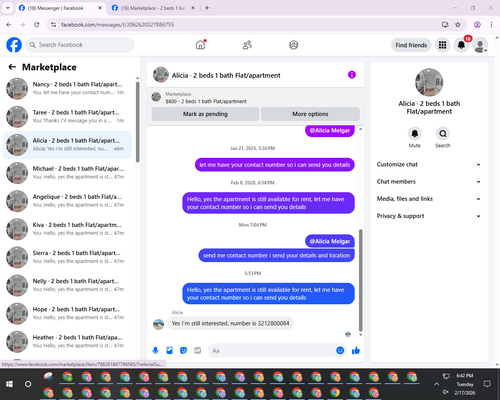Reload the page
Screen dimensions: 500x400
[37, 25]
